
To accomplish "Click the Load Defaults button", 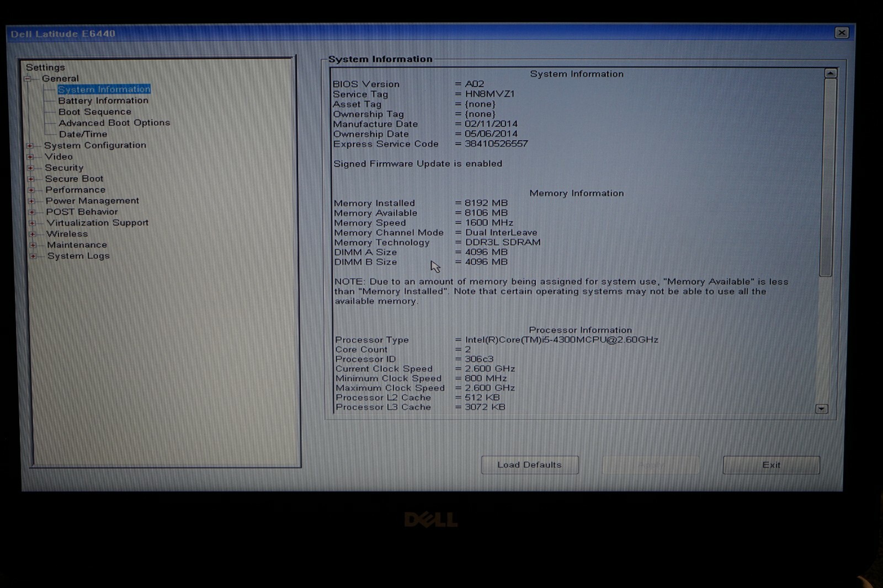I will (530, 465).
